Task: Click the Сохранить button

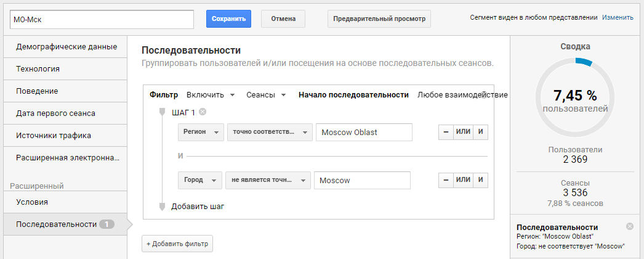Action: (x=228, y=19)
